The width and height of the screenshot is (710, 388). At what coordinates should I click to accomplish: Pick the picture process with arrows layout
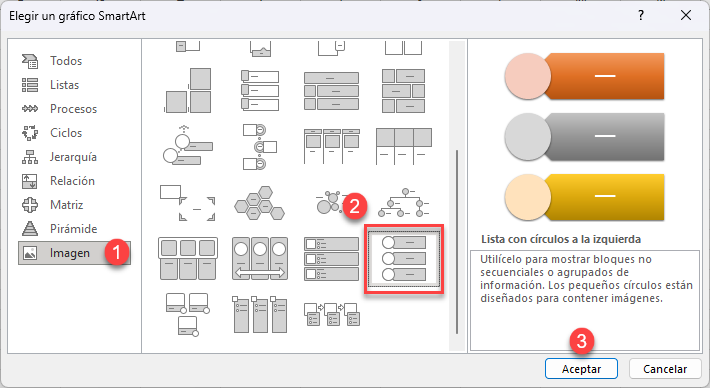click(x=331, y=314)
